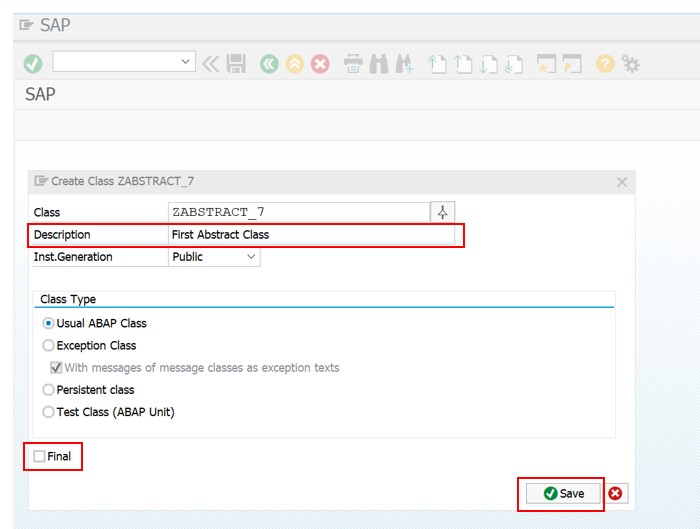Viewport: 700px width, 529px height.
Task: Select the Exception Class option
Action: pos(48,345)
